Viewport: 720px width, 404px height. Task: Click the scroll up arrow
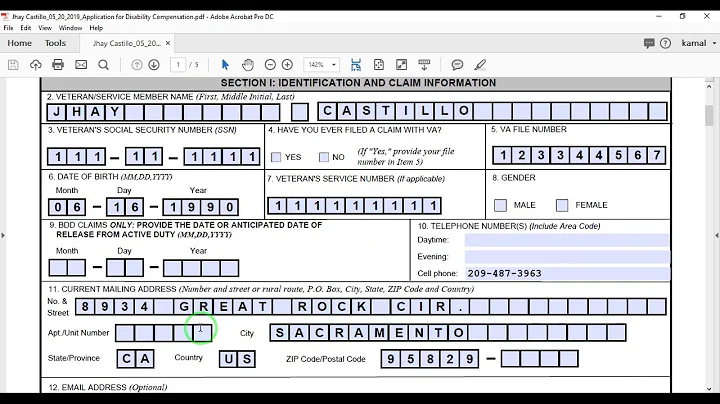click(x=709, y=86)
